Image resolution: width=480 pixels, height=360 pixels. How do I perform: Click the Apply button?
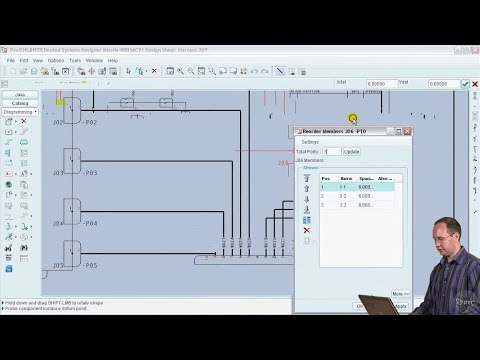click(x=401, y=306)
